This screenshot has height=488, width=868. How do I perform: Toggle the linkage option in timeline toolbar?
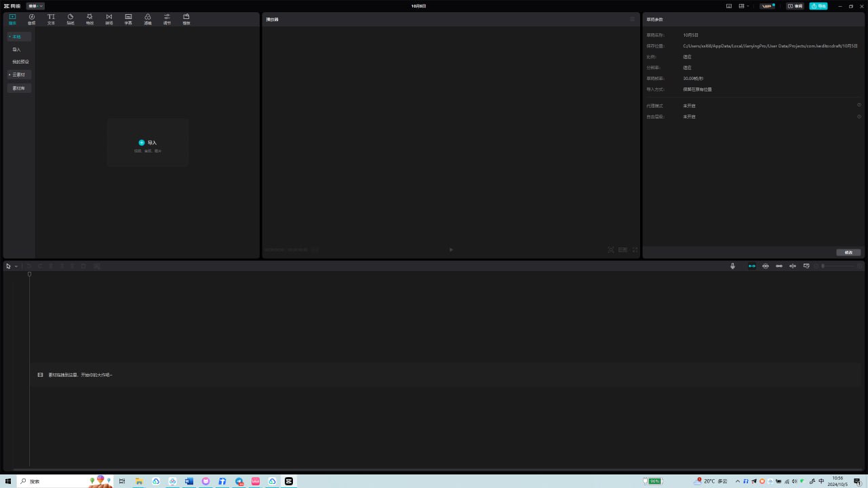click(779, 266)
